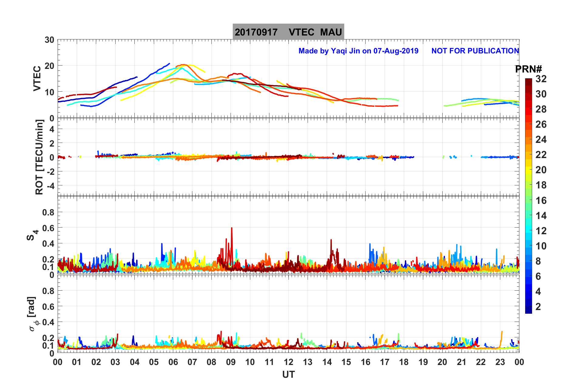Viewport: 577px width, 392px height.
Task: Click the 'NOT FOR PUBLICATION' text
Action: click(x=475, y=51)
